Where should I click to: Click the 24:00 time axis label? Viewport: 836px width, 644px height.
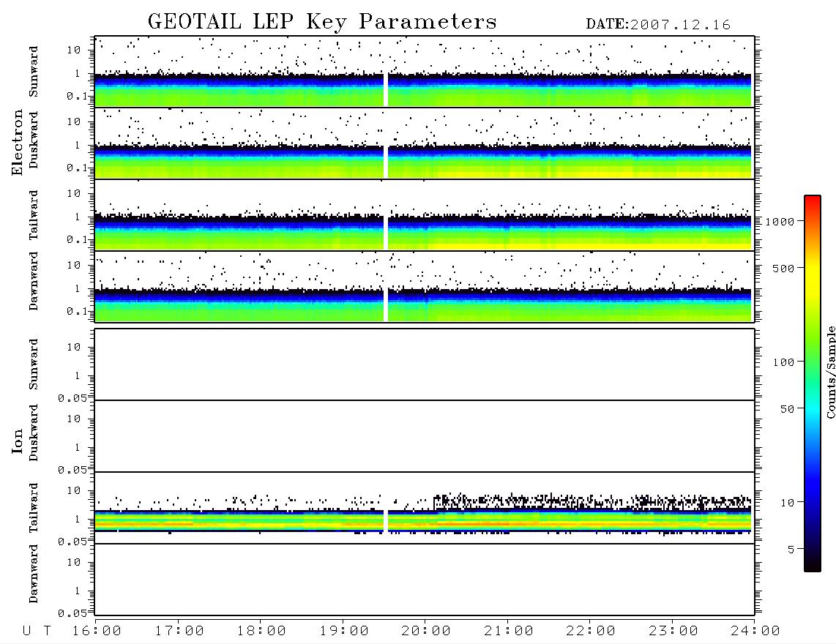click(755, 632)
